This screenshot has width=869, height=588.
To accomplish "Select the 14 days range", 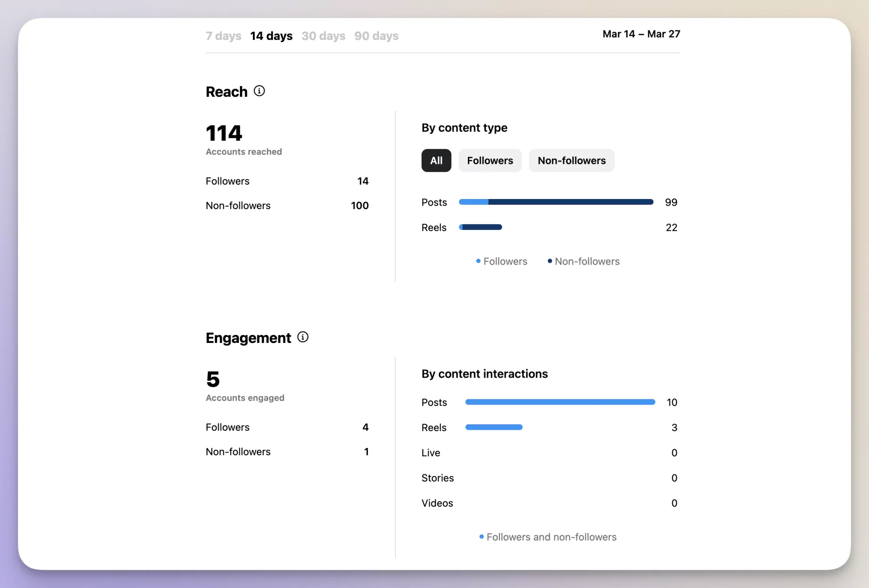I will [x=271, y=36].
